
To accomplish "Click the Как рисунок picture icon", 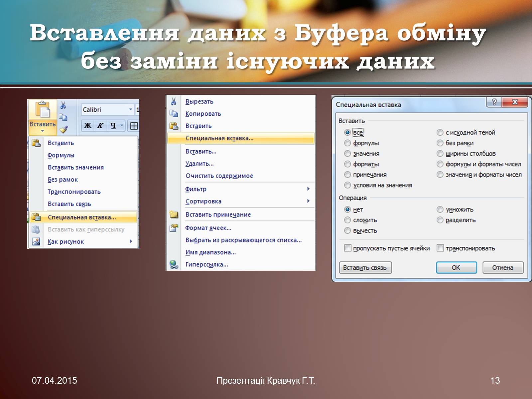I will (x=36, y=241).
